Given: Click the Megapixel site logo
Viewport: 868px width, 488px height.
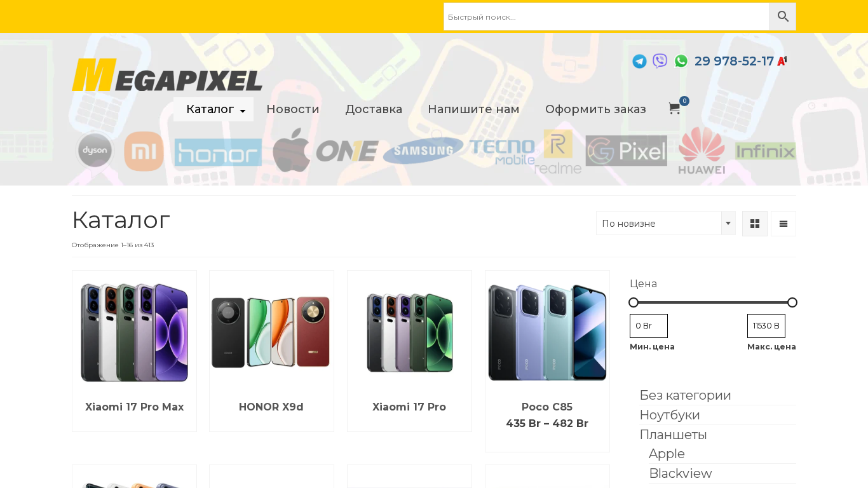Looking at the screenshot, I should click(x=167, y=74).
